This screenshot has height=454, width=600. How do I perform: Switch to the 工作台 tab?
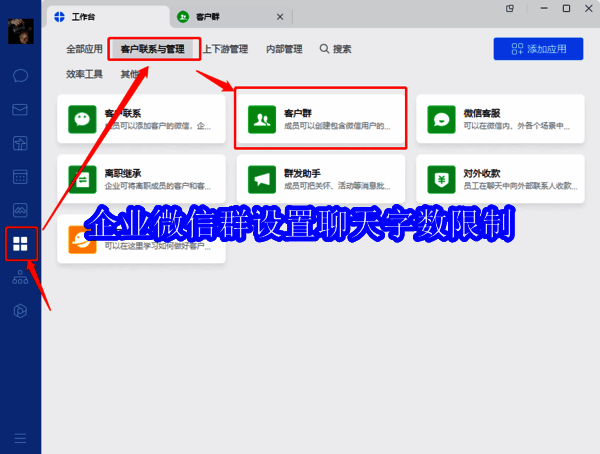tap(108, 17)
